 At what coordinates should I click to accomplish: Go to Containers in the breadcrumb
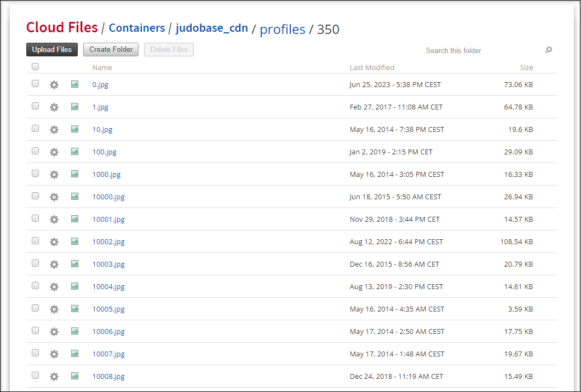pos(137,28)
